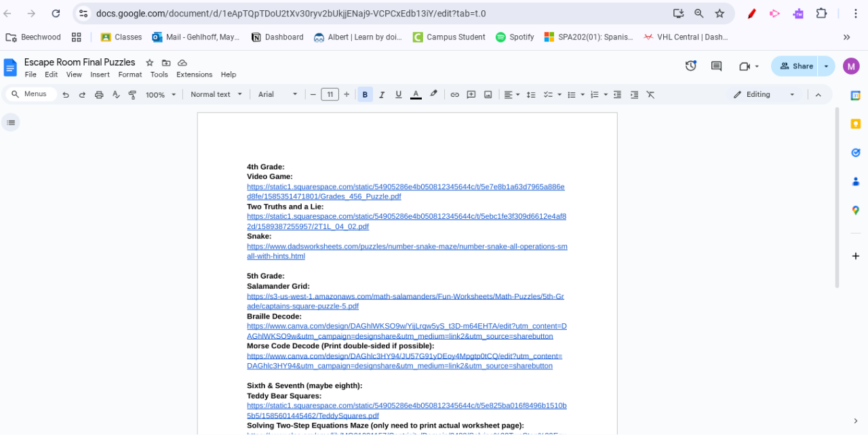The height and width of the screenshot is (435, 868).
Task: Click the font size field
Action: [330, 95]
